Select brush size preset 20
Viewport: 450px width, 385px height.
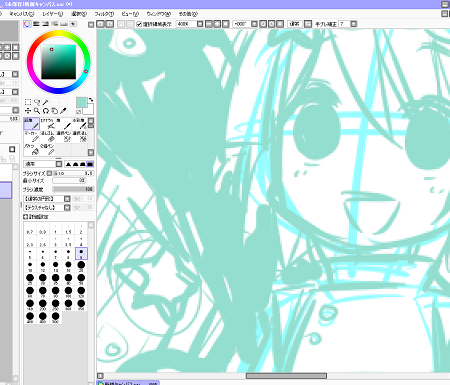81,267
